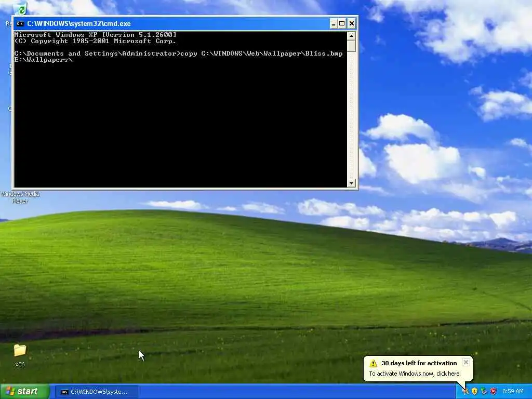Image resolution: width=532 pixels, height=399 pixels.
Task: Open the red Security Center shield tray icon
Action: (x=494, y=391)
